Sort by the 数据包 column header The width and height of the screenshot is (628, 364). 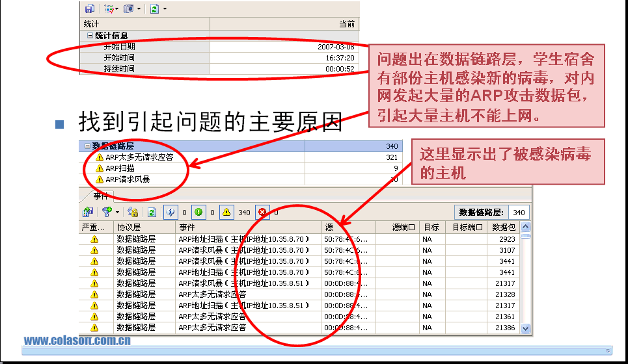(504, 227)
